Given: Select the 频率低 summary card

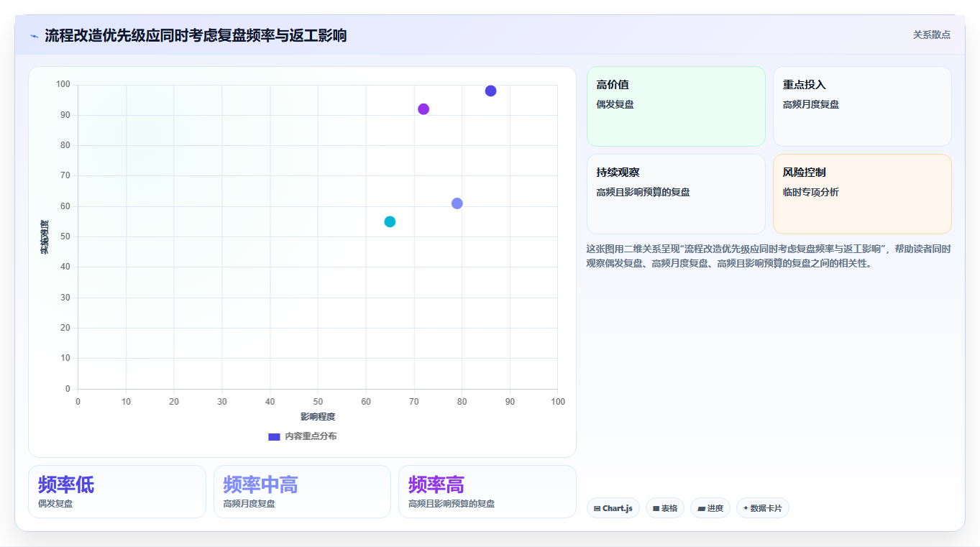Looking at the screenshot, I should tap(117, 492).
